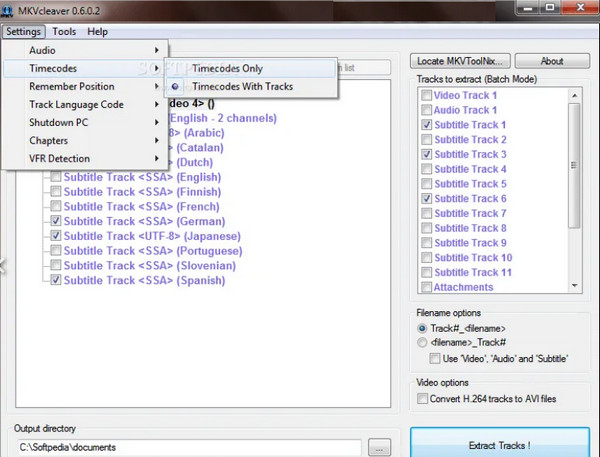600x457 pixels.
Task: Uncheck Subtitle Track <UTF-8> (Japanese) checkbox
Action: pyautogui.click(x=56, y=236)
